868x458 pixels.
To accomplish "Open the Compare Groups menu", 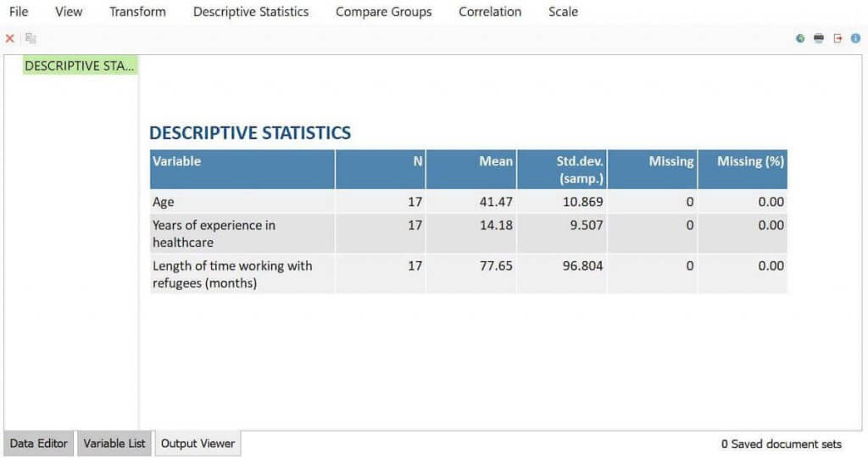I will [383, 12].
